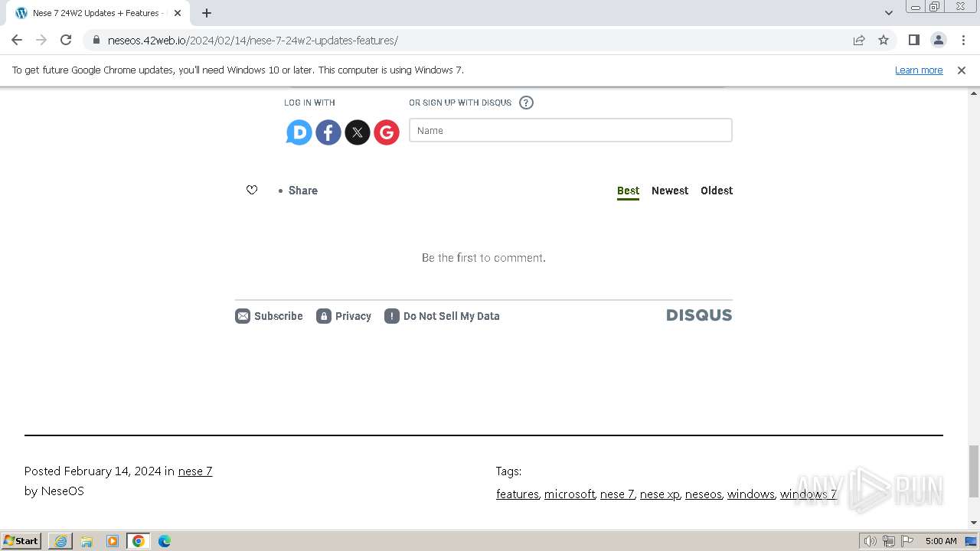Open the windows 7 tag
Viewport: 980px width, 551px height.
click(808, 494)
